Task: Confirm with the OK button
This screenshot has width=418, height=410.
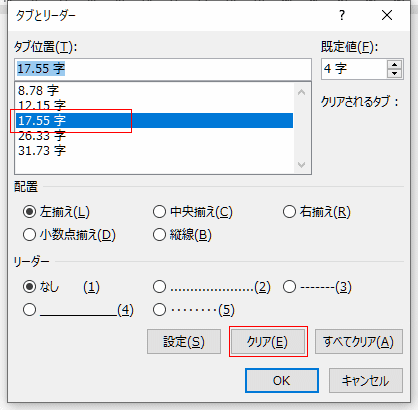Action: tap(282, 381)
